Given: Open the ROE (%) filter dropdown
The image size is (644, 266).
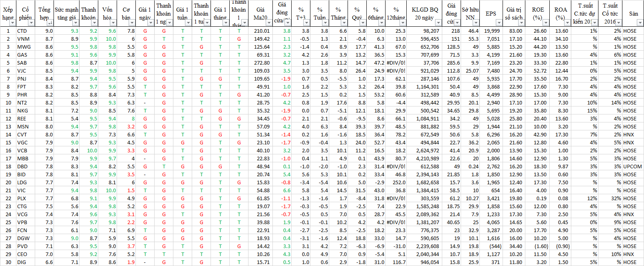Looking at the screenshot, I should [546, 23].
